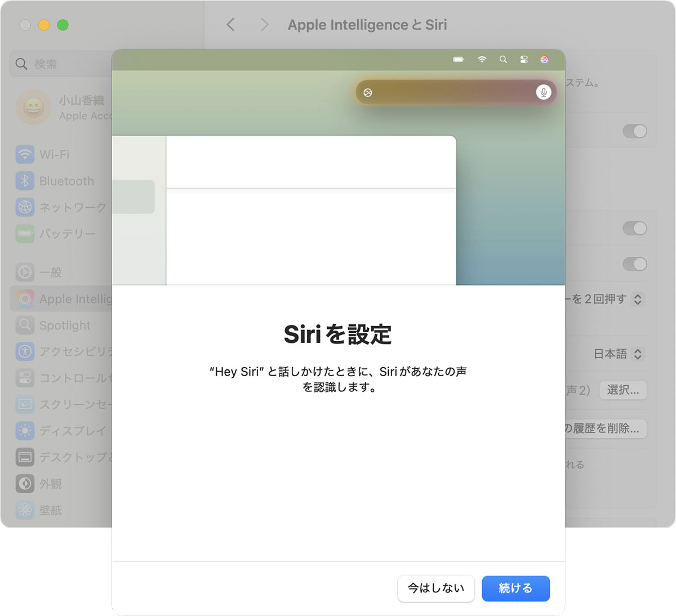Click the Siri icon in illustrated menu bar
Screen dimensions: 676x616
[x=544, y=59]
